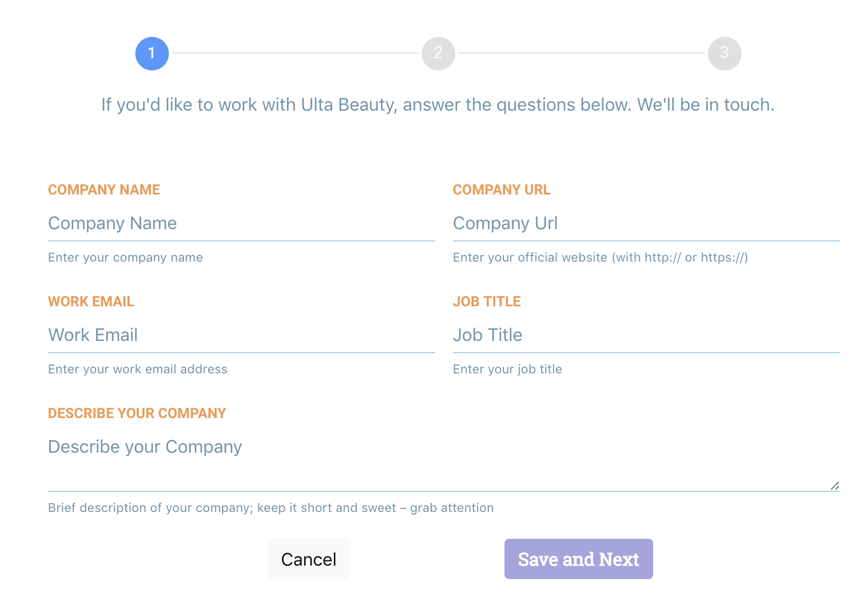
Task: Click the Ulta Beauty intro sentence
Action: tap(438, 105)
